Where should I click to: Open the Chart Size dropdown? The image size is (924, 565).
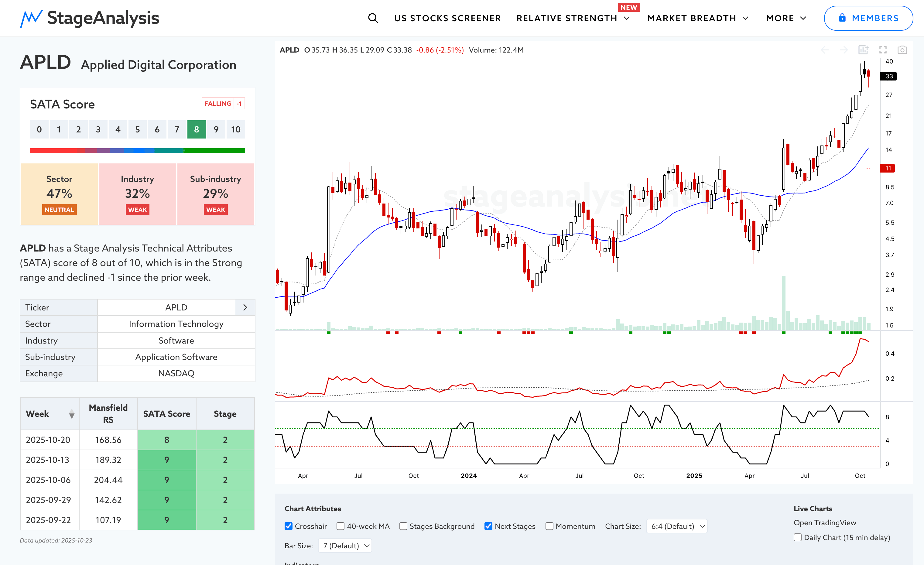pyautogui.click(x=676, y=526)
